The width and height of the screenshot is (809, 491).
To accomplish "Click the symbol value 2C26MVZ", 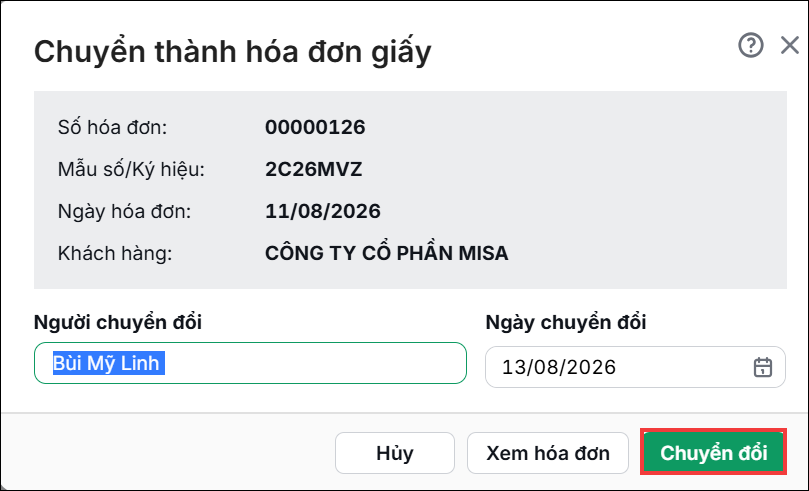I will coord(314,169).
